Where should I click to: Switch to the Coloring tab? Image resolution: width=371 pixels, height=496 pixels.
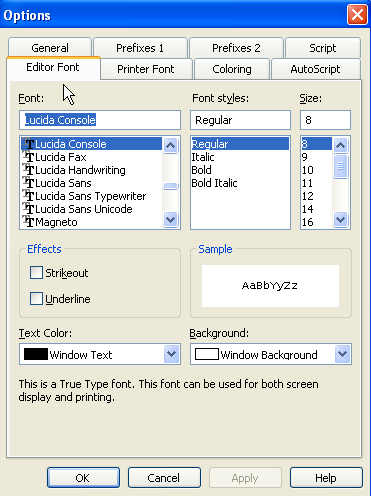(x=232, y=69)
